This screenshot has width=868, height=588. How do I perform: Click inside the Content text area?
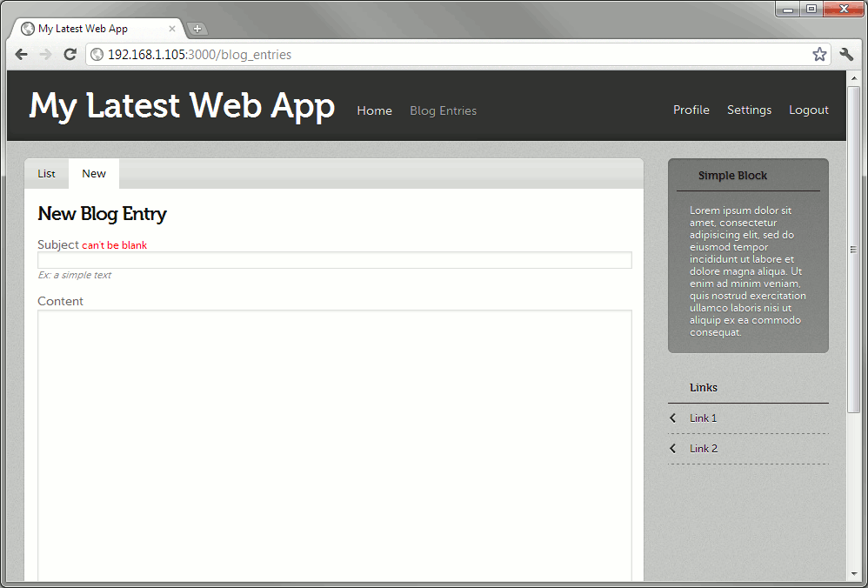pos(334,445)
